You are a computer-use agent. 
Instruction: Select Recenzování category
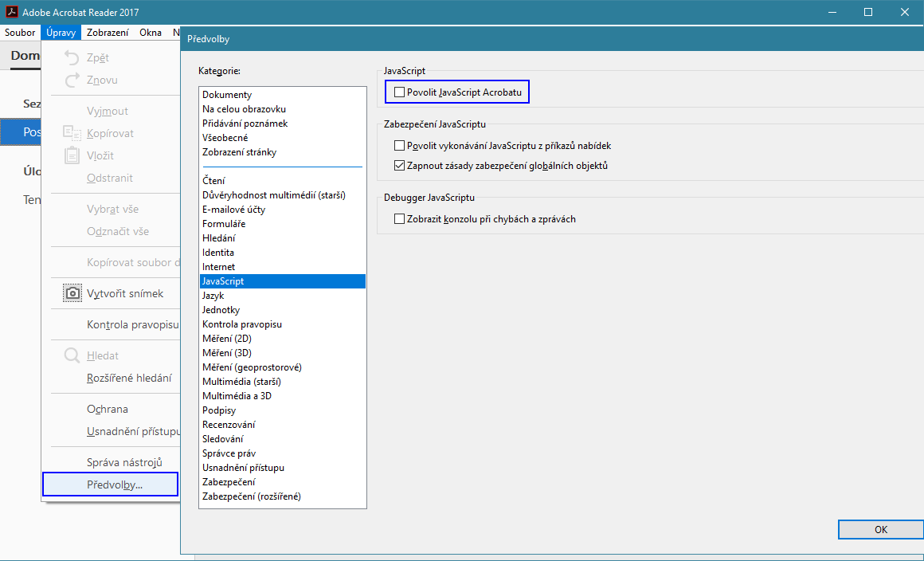[x=282, y=425]
